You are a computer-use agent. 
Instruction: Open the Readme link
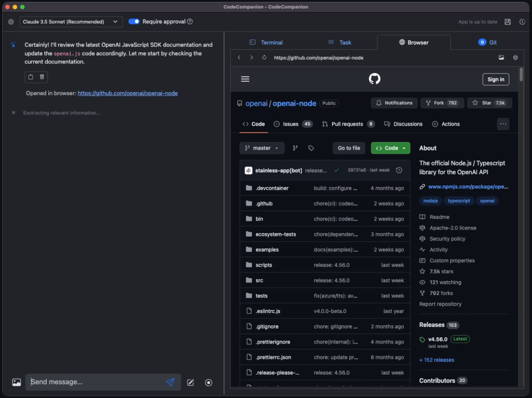(x=439, y=217)
